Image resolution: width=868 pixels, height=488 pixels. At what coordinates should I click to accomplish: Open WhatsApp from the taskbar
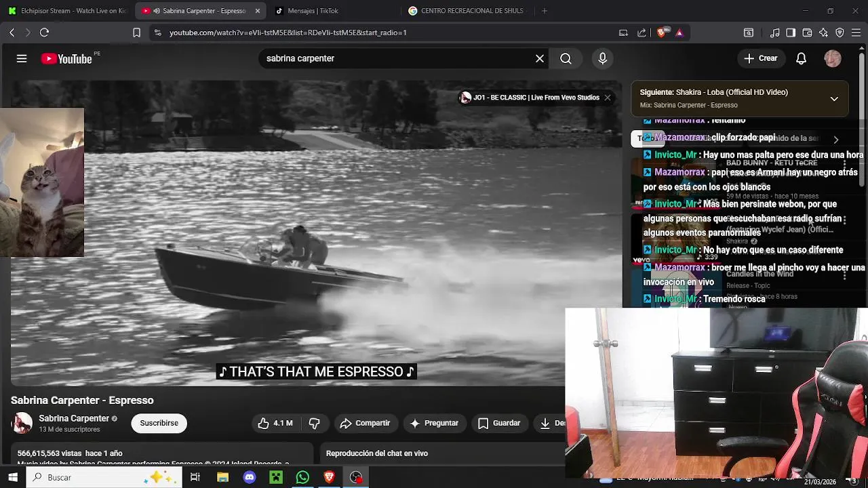click(x=302, y=477)
